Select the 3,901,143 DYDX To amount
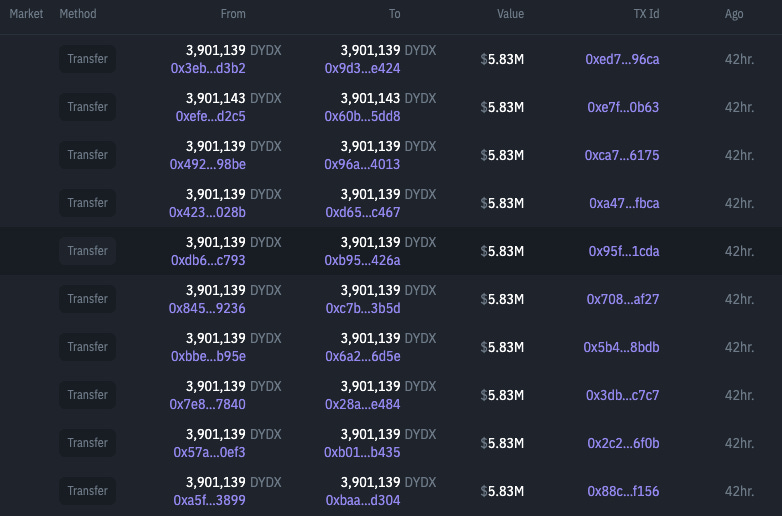Screen dimensions: 782x516 388,98
